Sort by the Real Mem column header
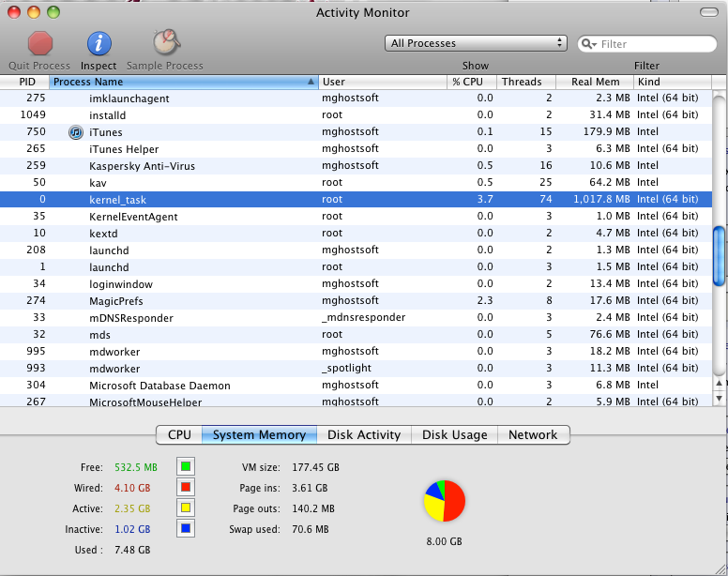This screenshot has height=576, width=728. (x=595, y=82)
